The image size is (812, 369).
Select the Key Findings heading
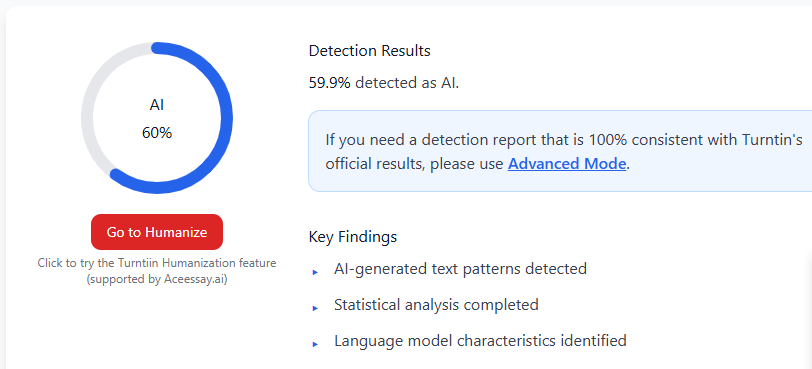click(x=353, y=237)
